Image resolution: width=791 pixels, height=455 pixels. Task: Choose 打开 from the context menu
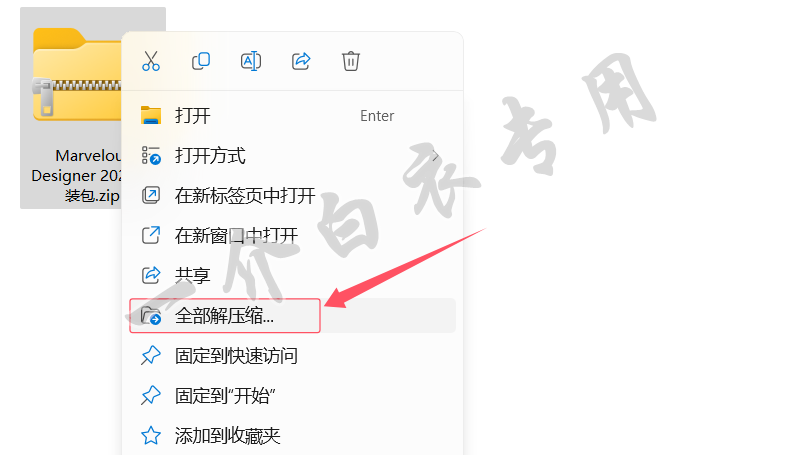[x=293, y=116]
